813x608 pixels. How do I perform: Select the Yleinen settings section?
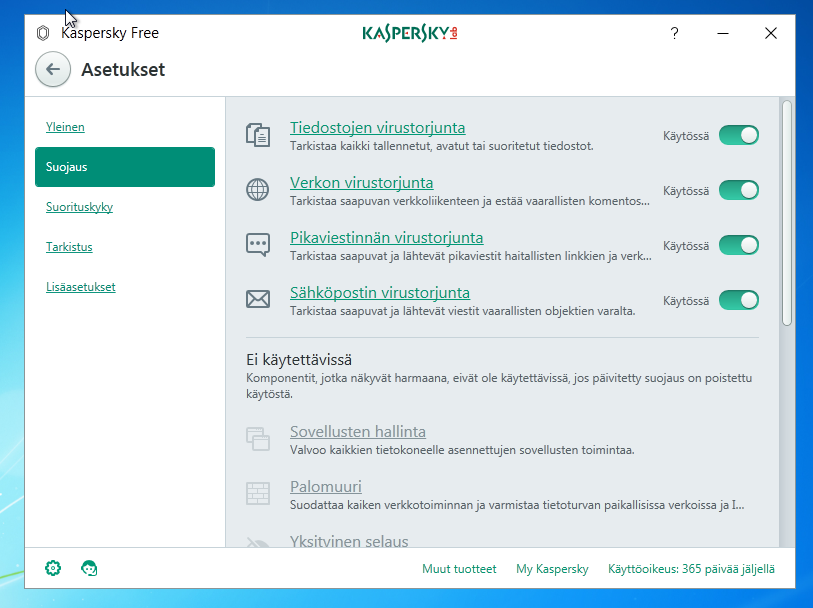coord(65,127)
